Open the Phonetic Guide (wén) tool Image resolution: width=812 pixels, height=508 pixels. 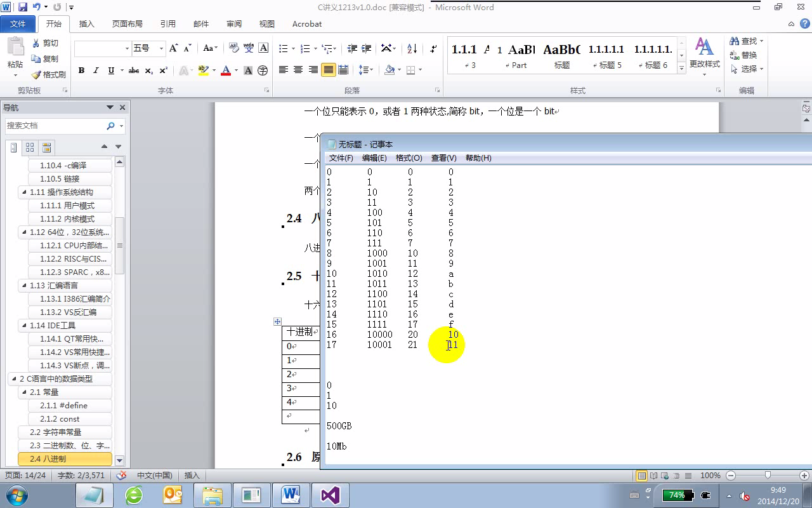coord(249,48)
